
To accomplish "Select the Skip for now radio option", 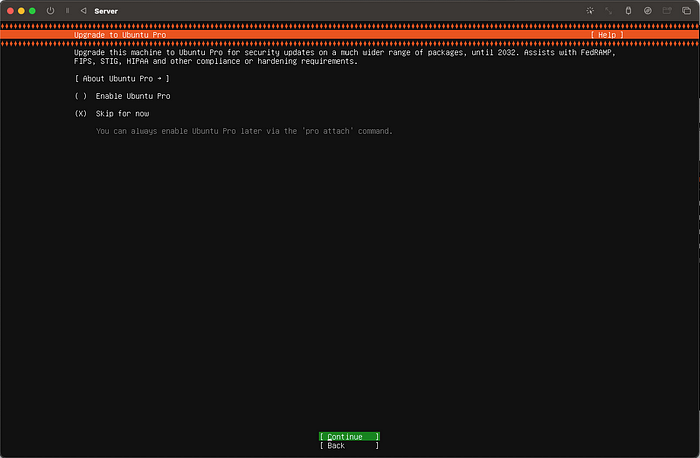I will 112,113.
